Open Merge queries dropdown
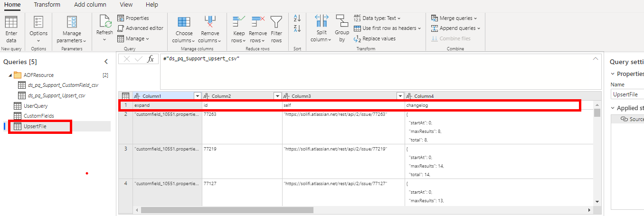The width and height of the screenshot is (644, 216). tap(454, 18)
